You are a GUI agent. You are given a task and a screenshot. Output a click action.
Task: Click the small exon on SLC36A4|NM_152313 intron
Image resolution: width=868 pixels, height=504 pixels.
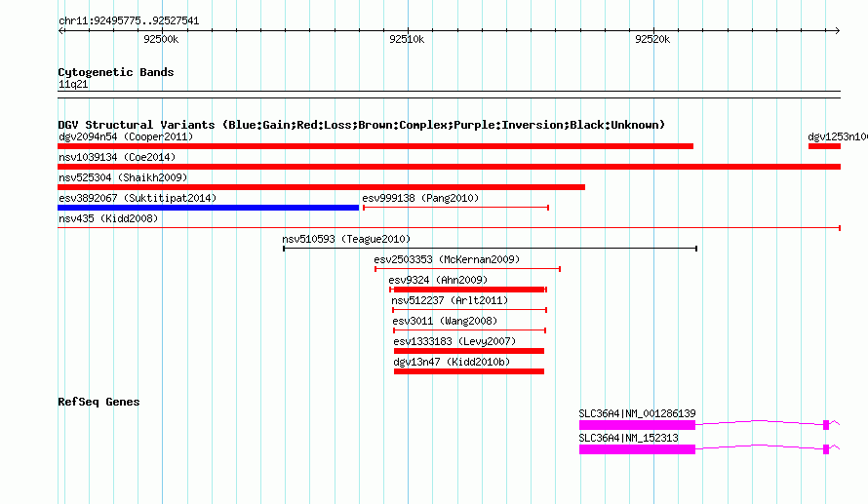[x=826, y=449]
